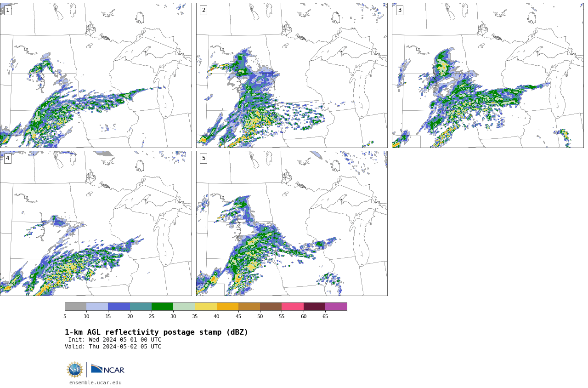Click the Init: Wed 2024-05-01 00 UTC line
Image resolution: width=588 pixels, height=388 pixels.
[115, 340]
